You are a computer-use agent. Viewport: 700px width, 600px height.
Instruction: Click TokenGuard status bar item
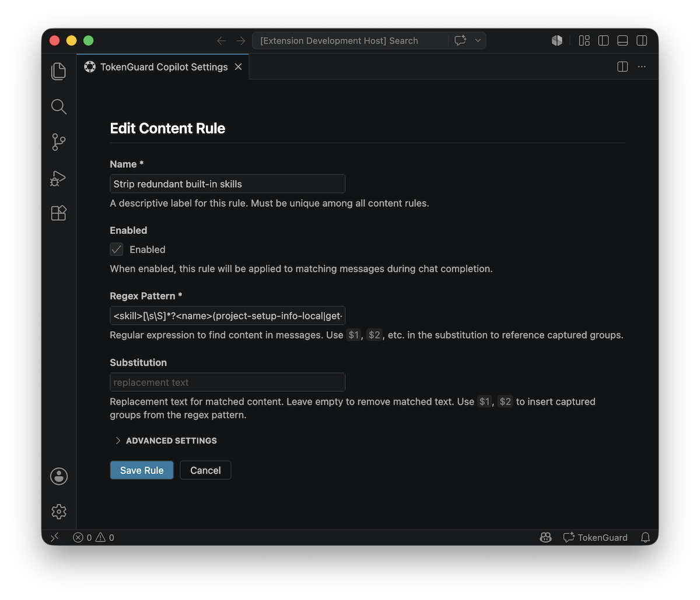coord(596,538)
